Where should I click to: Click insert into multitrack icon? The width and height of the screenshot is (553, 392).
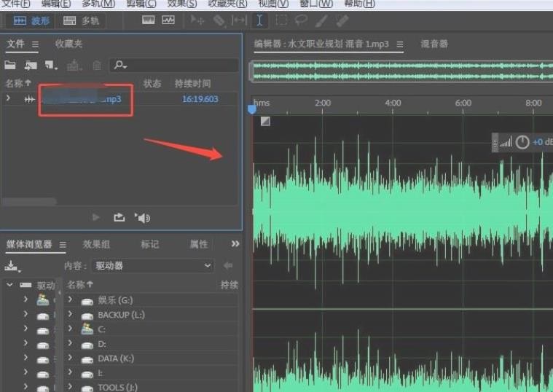74,66
